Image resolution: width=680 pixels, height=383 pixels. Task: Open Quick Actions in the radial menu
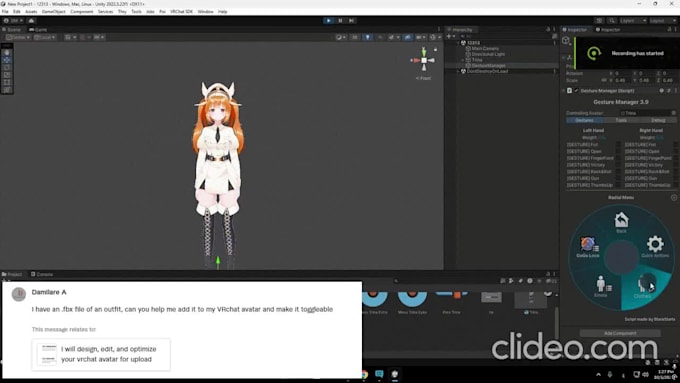click(x=655, y=246)
